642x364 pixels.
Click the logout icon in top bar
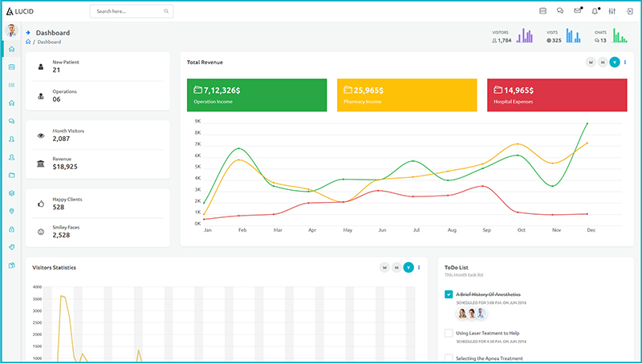coord(629,11)
